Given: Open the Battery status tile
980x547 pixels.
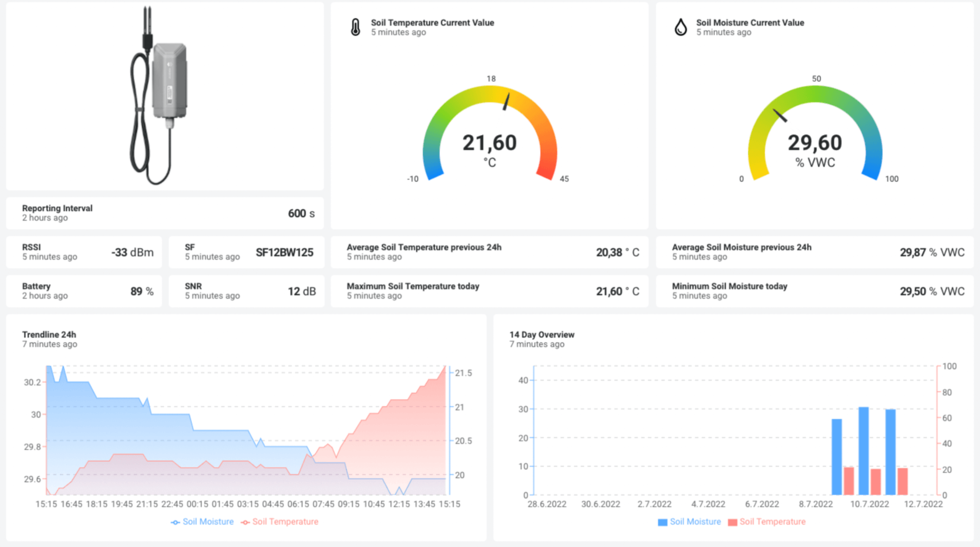Looking at the screenshot, I should [x=84, y=291].
